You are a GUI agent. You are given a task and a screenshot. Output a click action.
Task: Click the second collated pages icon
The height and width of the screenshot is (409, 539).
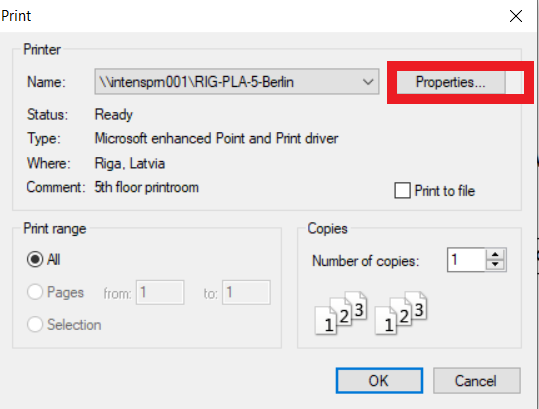pyautogui.click(x=401, y=313)
